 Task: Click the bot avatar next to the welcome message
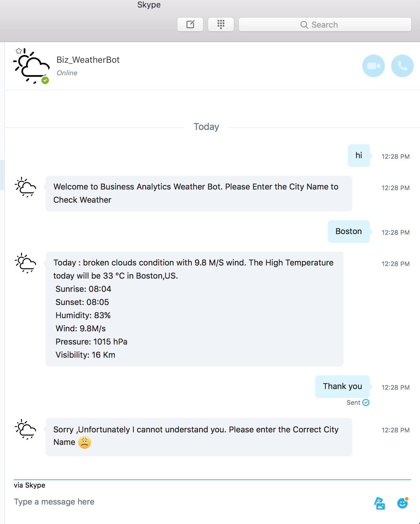(x=25, y=188)
